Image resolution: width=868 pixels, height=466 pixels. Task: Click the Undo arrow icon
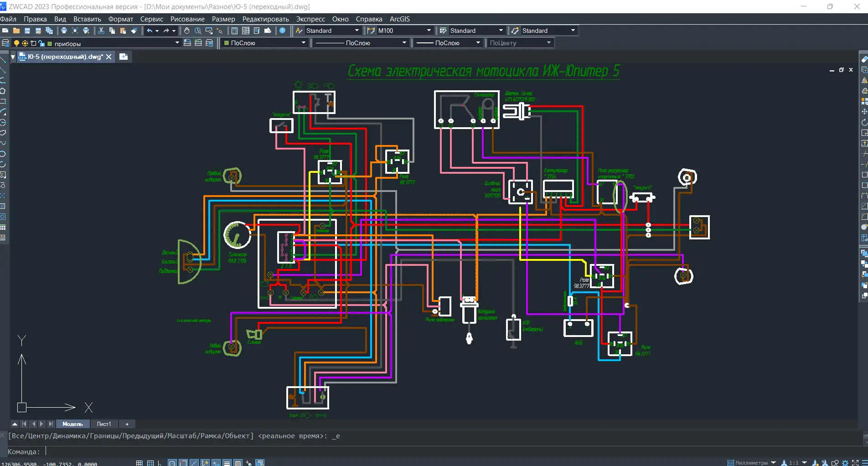point(150,31)
